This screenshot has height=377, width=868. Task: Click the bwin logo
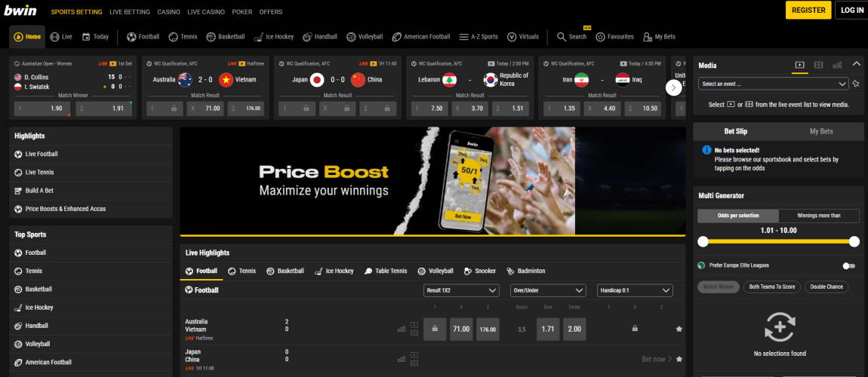pos(20,11)
